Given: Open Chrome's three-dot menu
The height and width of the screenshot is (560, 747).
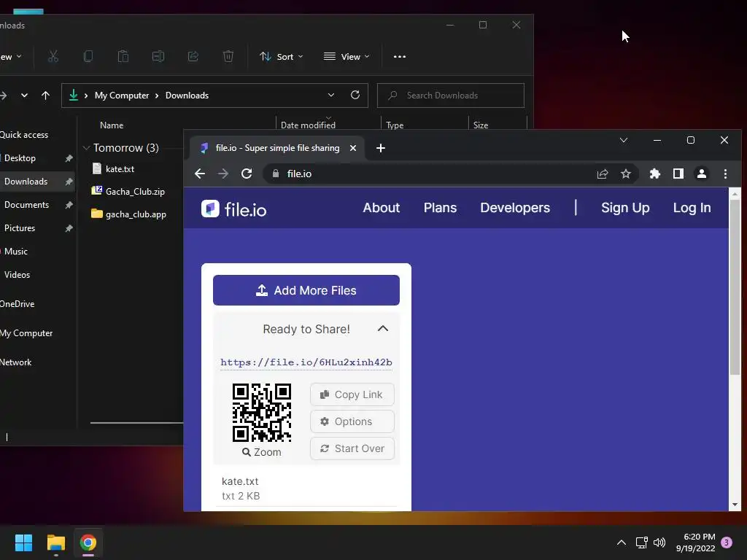Looking at the screenshot, I should point(725,174).
